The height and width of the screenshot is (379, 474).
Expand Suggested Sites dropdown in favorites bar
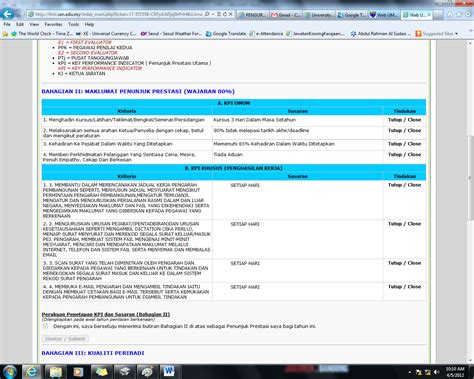point(456,34)
